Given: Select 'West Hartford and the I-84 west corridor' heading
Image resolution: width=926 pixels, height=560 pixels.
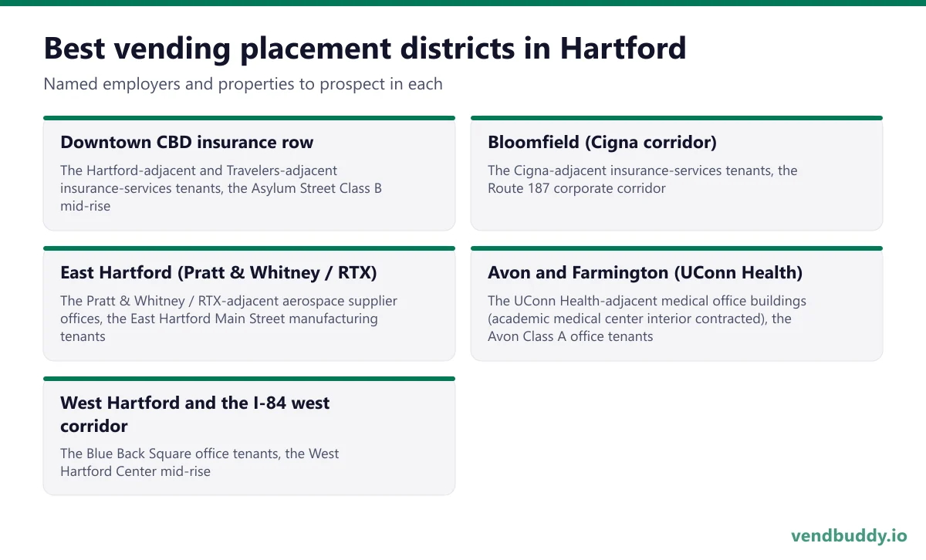Looking at the screenshot, I should [195, 414].
